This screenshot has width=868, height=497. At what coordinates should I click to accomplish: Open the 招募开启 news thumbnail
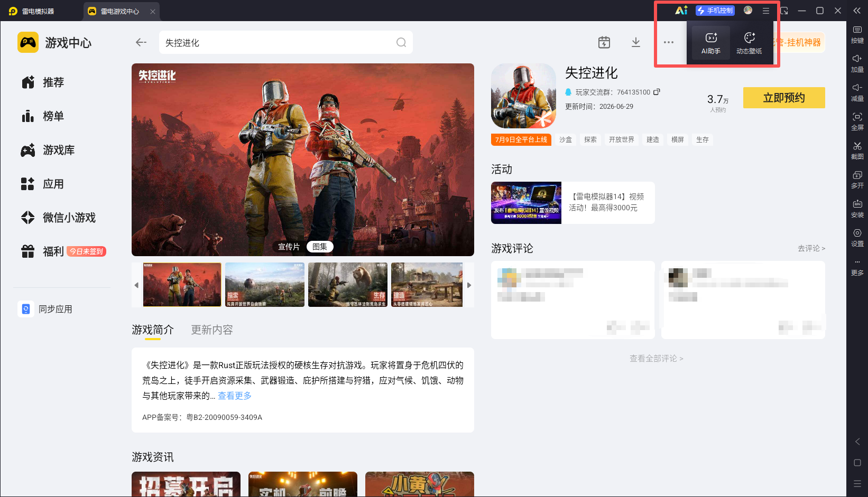click(186, 484)
